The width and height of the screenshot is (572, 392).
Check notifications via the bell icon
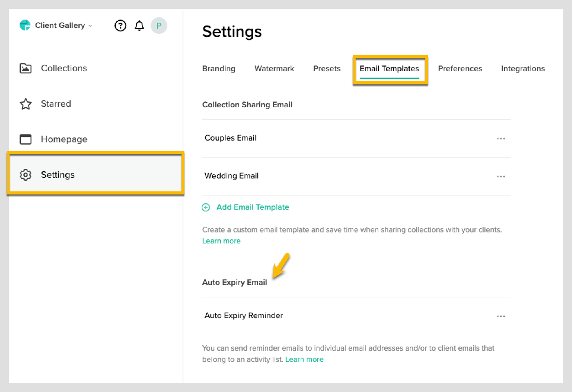click(x=140, y=25)
